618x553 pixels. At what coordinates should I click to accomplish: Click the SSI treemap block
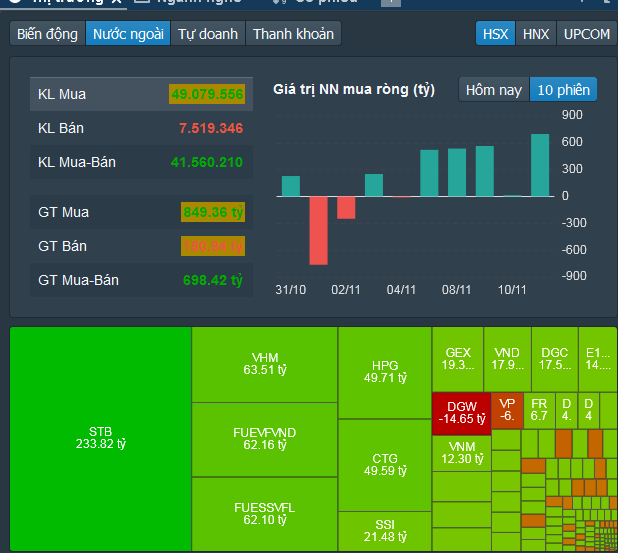click(384, 531)
